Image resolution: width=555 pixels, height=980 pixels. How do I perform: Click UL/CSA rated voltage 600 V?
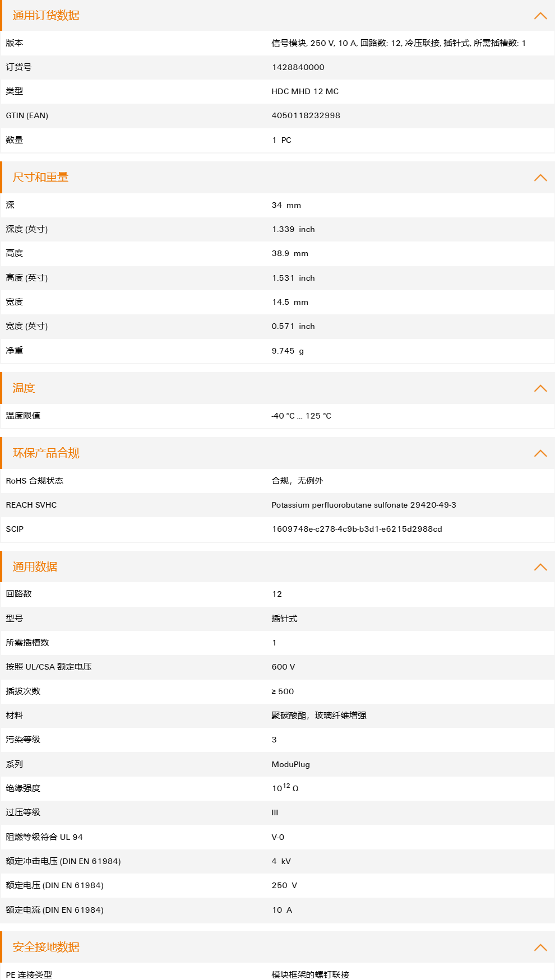283,667
